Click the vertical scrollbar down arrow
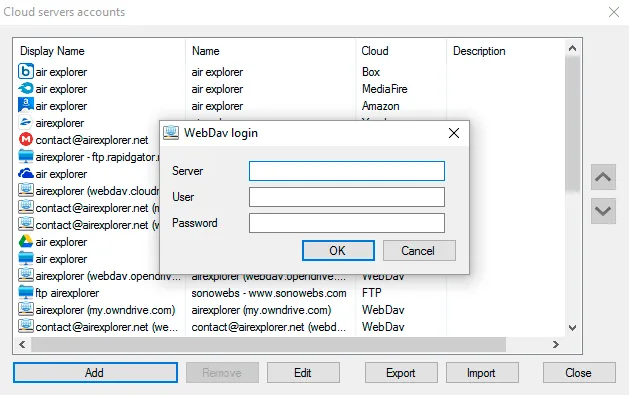The image size is (629, 395). click(x=572, y=328)
